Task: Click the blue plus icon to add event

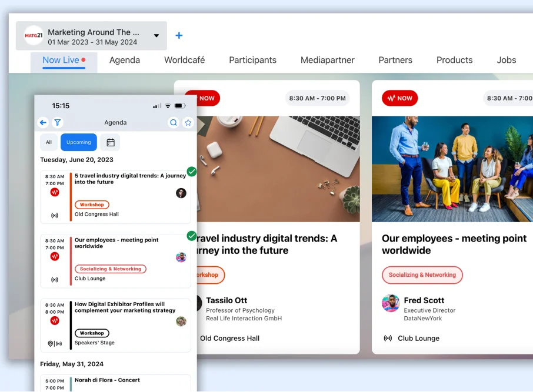Action: coord(179,36)
